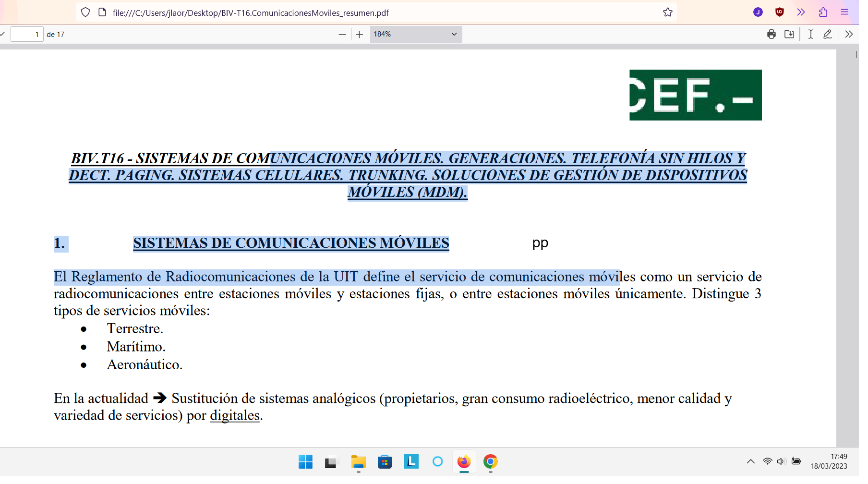Open the Cortana circle icon in taskbar

(x=437, y=461)
